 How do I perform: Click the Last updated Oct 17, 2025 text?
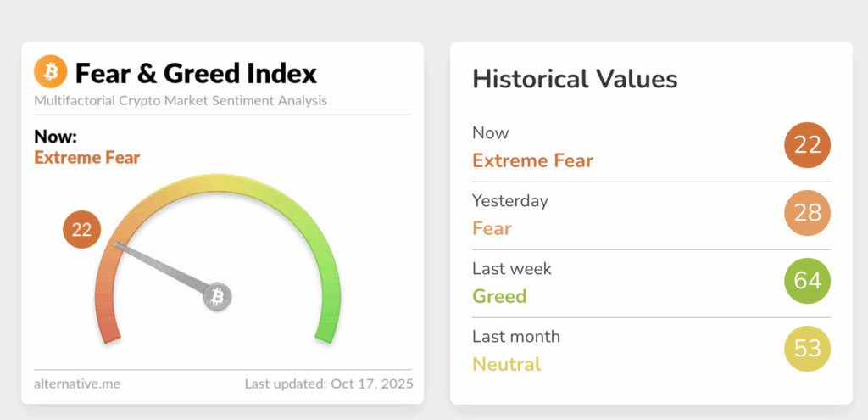(329, 384)
